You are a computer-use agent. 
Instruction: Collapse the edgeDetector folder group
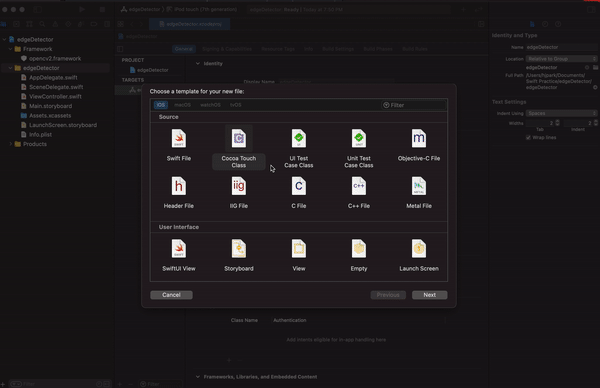[x=11, y=68]
